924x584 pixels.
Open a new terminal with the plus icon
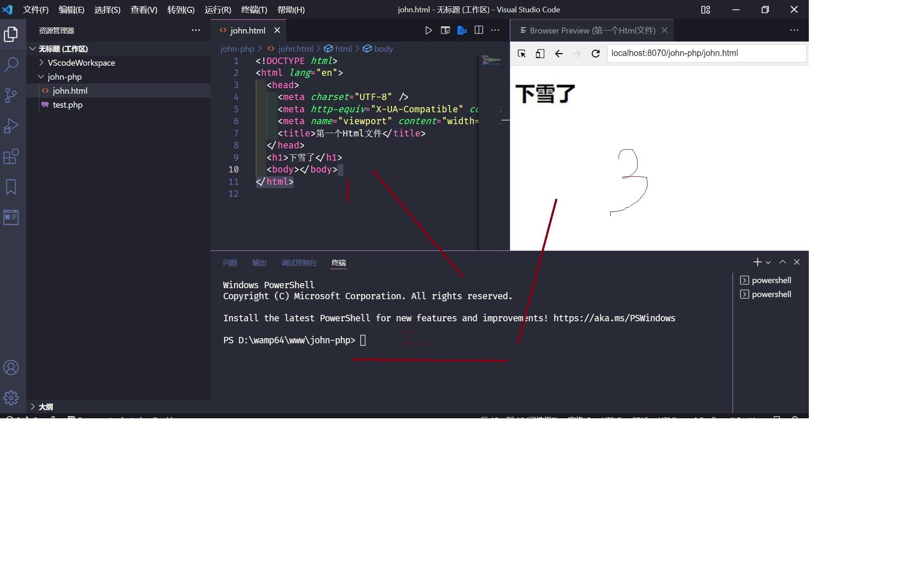(758, 262)
